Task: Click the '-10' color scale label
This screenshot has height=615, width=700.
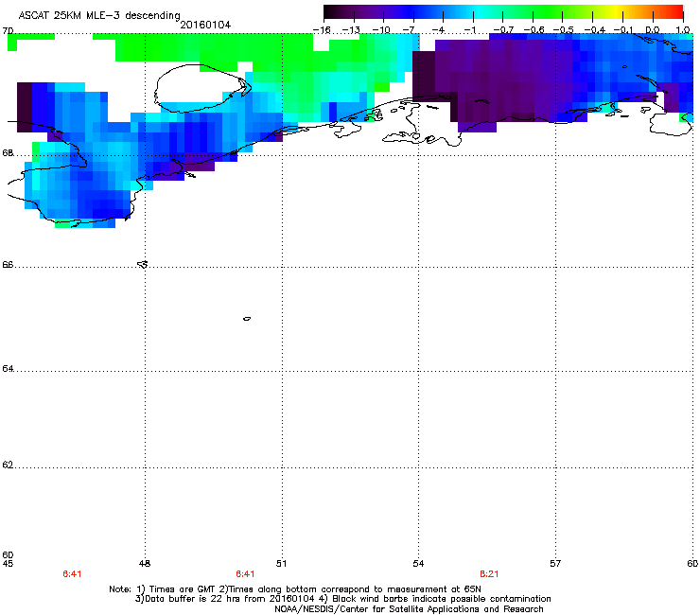Action: [381, 30]
